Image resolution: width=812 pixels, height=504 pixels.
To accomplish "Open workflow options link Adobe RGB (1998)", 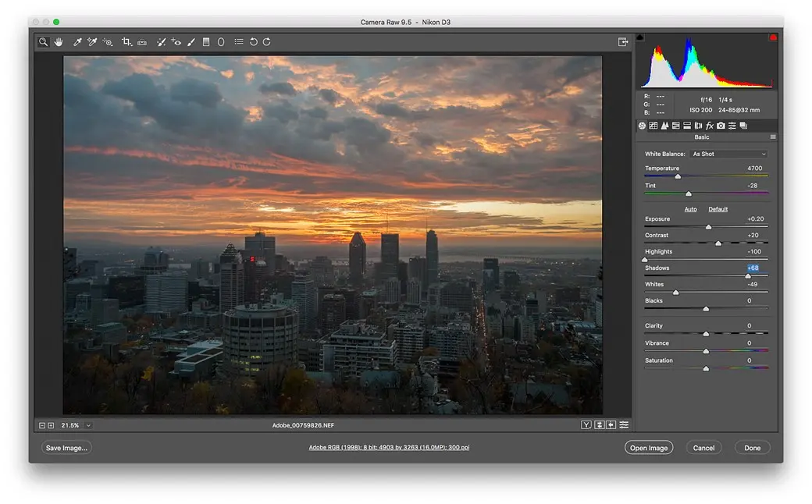I will coord(389,448).
